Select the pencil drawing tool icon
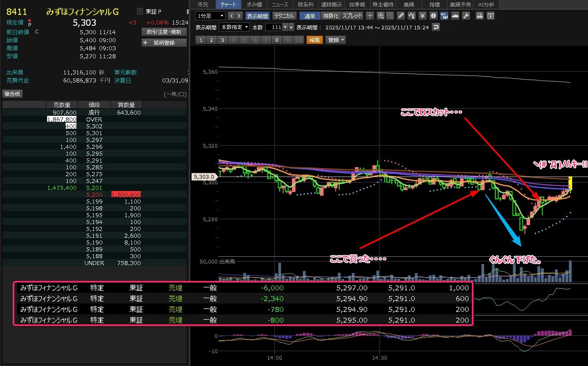Screen dimensions: 588x366 [401, 16]
